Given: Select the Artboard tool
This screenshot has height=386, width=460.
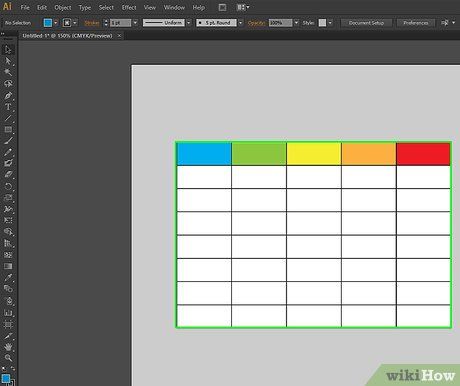Looking at the screenshot, I should coord(8,324).
